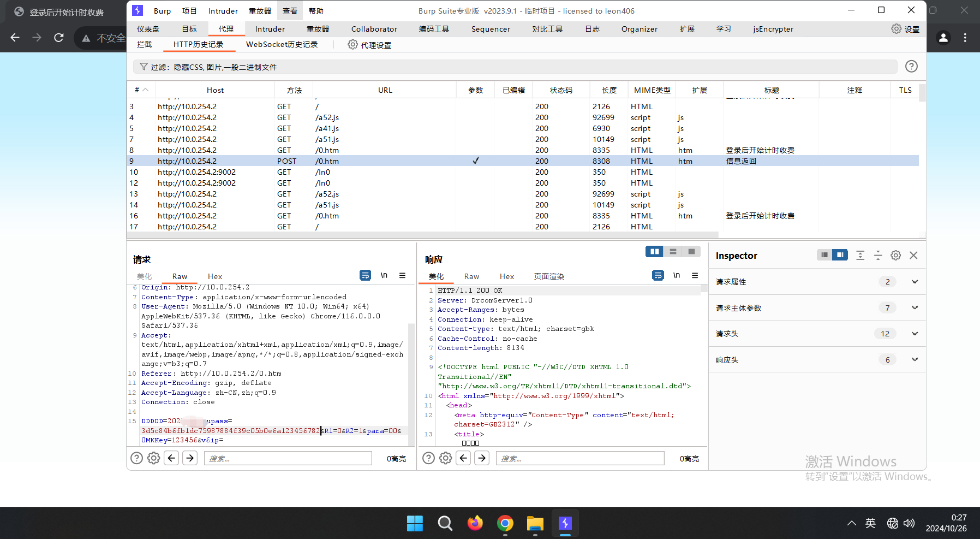980x539 pixels.
Task: Open response pane search help icon
Action: (x=429, y=458)
